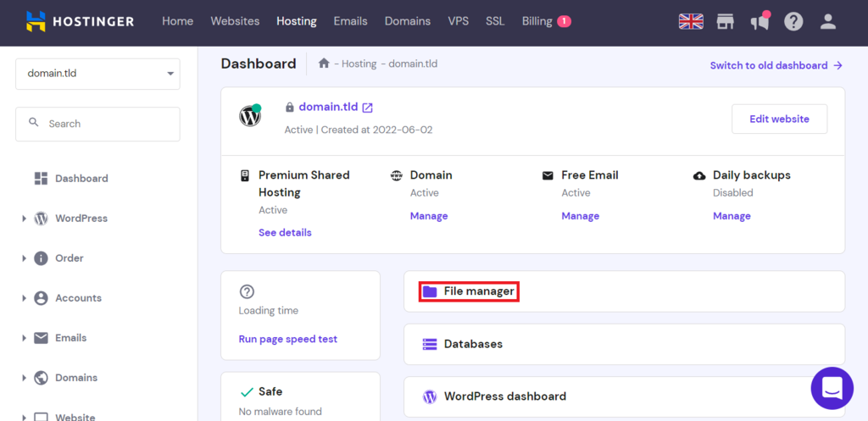This screenshot has width=868, height=421.
Task: Expand the WordPress sidebar section
Action: point(24,219)
